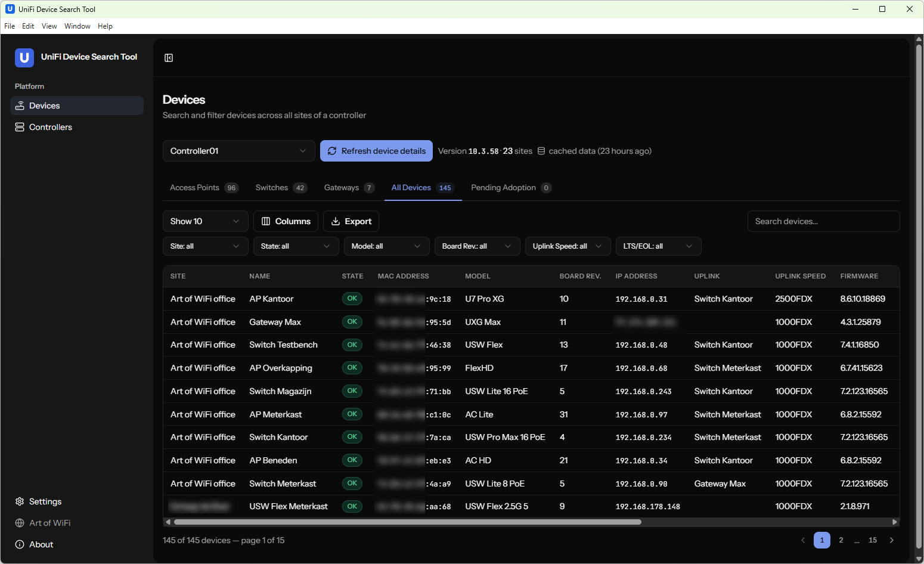Screen dimensions: 924x564
Task: Go to page 2 of devices
Action: (841, 540)
